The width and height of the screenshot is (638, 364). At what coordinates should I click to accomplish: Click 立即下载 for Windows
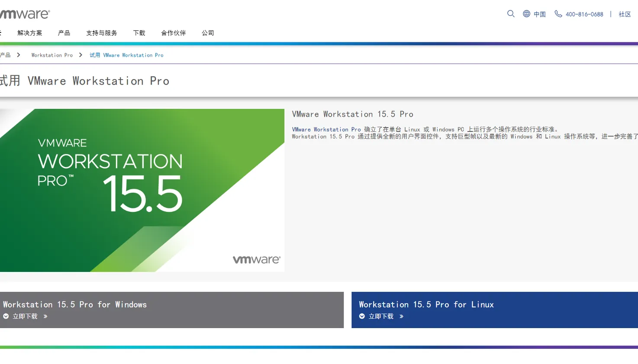coord(25,316)
